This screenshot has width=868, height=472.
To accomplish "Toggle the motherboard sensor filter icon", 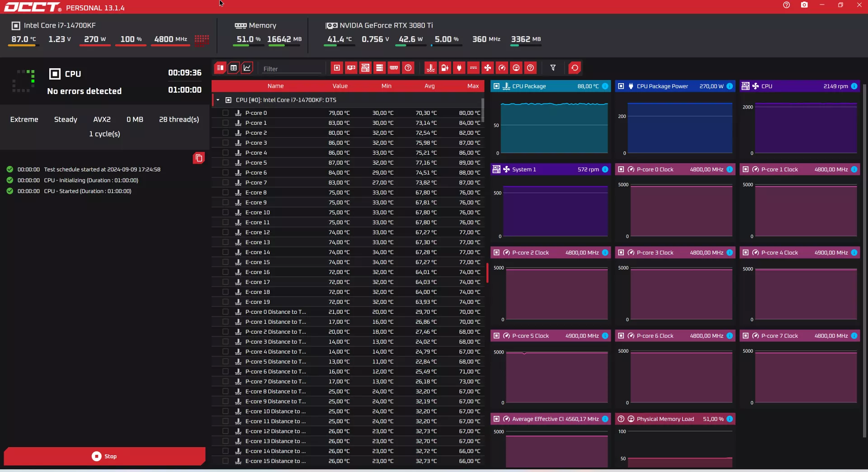I will (365, 68).
